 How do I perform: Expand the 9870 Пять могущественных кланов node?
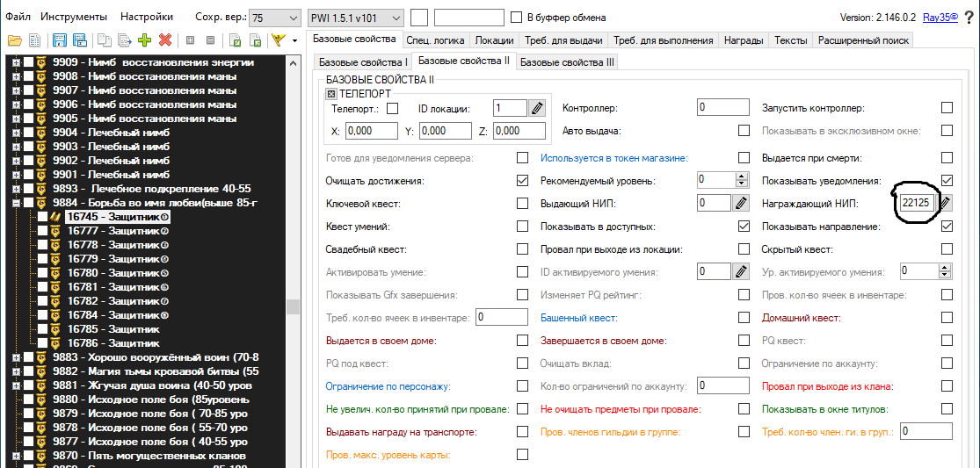[15, 456]
